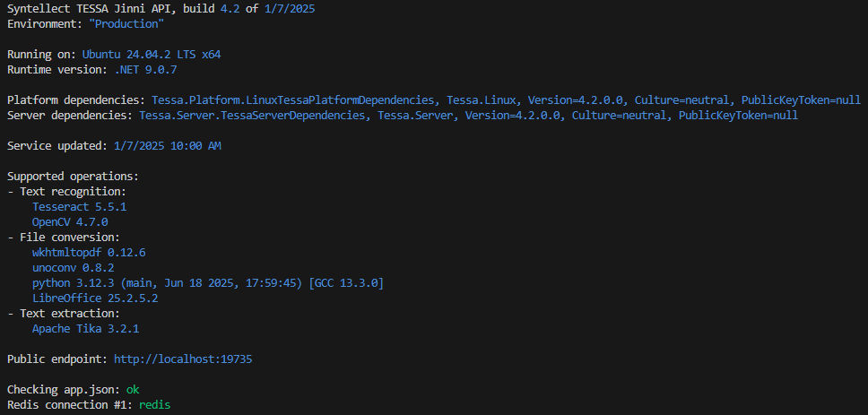Screen dimensions: 868x415
Task: Click the "- Text recognition:" section label
Action: coord(66,192)
